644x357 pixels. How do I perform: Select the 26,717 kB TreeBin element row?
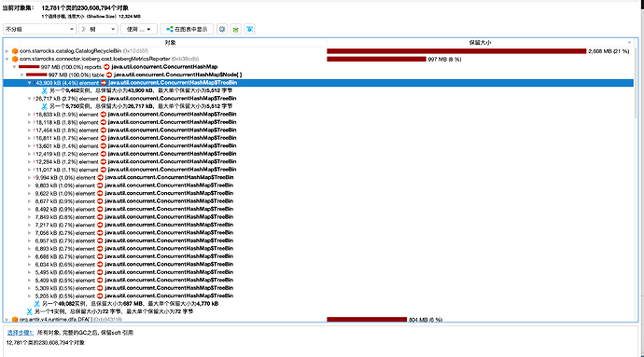[318, 99]
